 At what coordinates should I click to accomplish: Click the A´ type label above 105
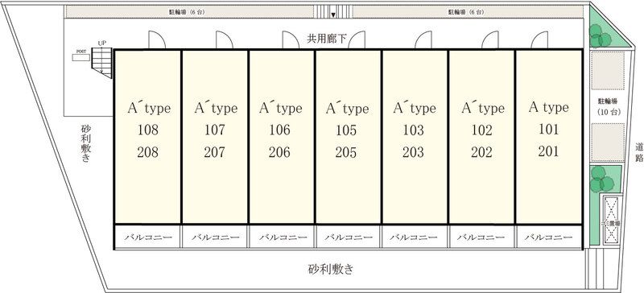click(x=347, y=108)
